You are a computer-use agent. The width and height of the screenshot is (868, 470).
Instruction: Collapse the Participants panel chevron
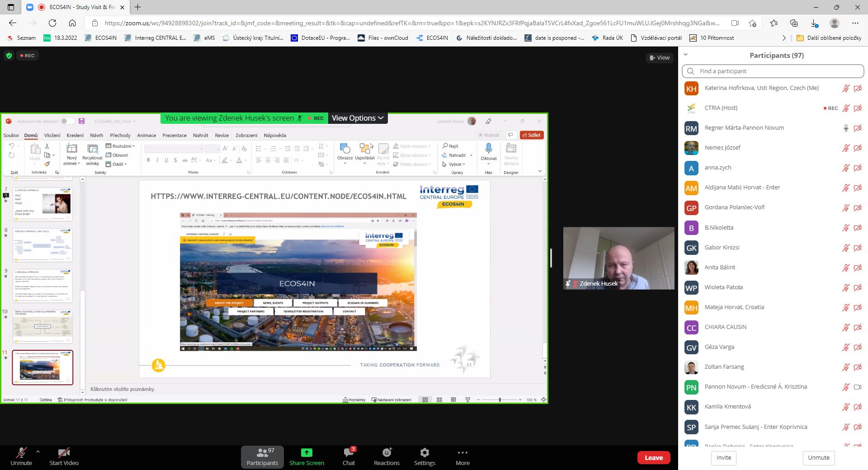click(x=685, y=55)
